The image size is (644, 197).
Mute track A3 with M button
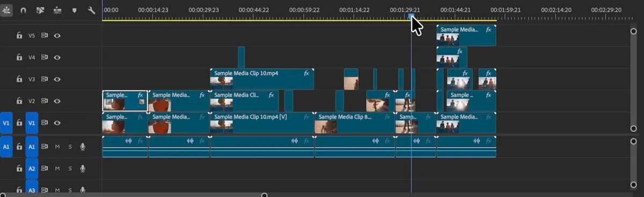[57, 190]
